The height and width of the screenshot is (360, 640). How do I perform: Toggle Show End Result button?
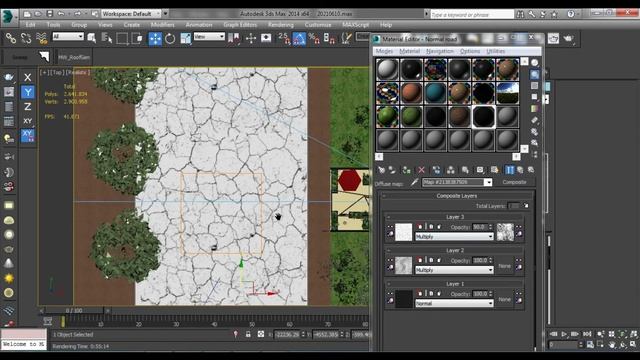pyautogui.click(x=510, y=169)
